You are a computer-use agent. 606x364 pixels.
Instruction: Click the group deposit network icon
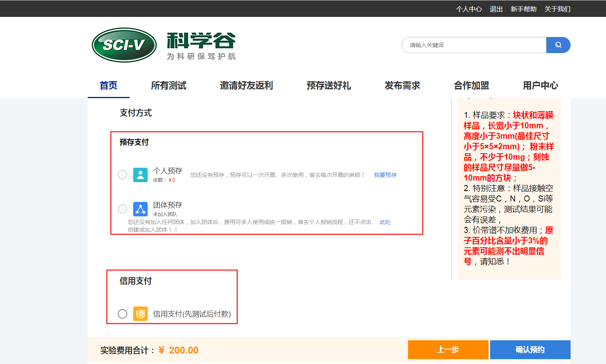[x=140, y=209]
